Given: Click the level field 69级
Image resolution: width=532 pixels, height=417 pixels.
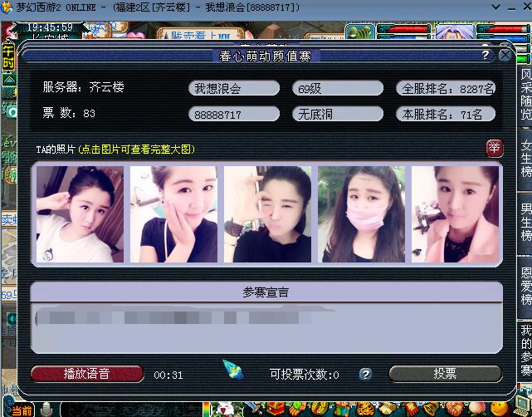Looking at the screenshot, I should pyautogui.click(x=338, y=88).
